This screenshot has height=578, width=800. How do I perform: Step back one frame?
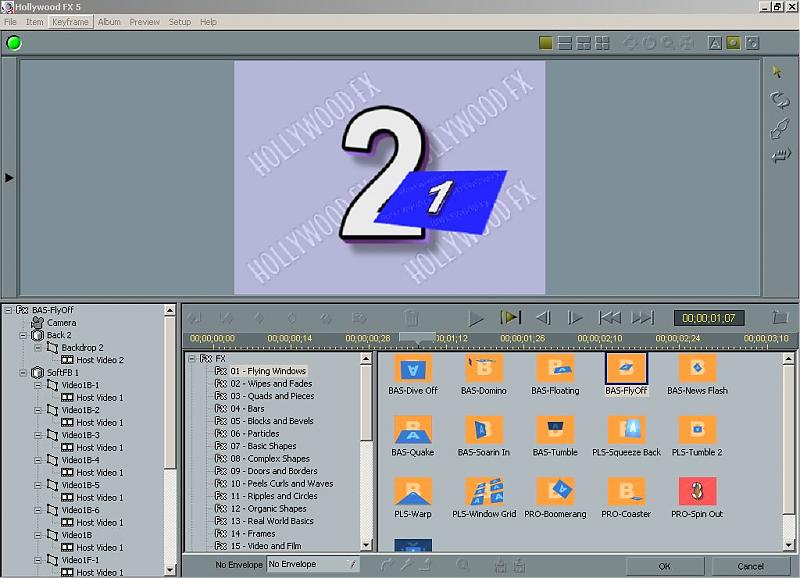[x=543, y=318]
